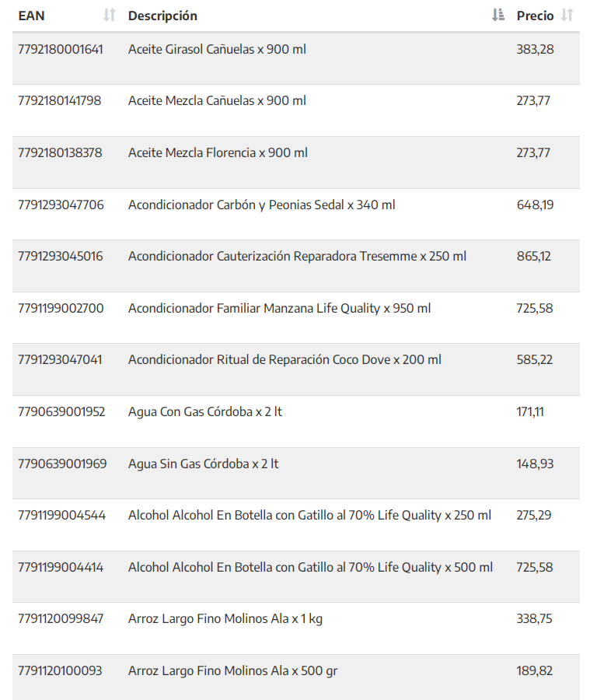Sort table by EAN header
Image resolution: width=590 pixels, height=700 pixels.
pyautogui.click(x=32, y=16)
